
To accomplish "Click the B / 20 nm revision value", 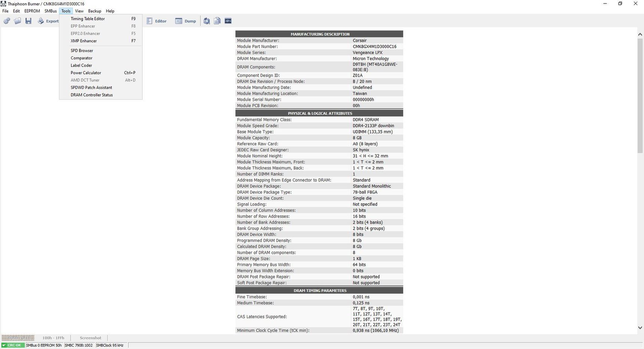I will [x=362, y=81].
